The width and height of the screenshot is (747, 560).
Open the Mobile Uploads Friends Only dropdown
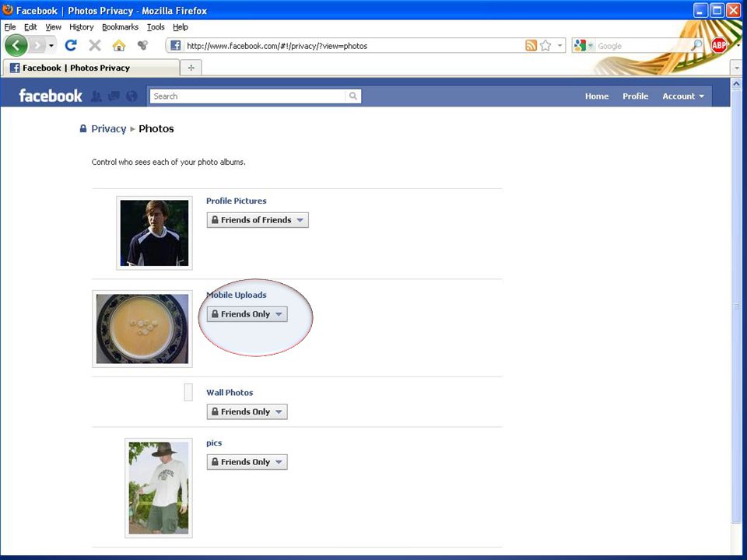(247, 314)
